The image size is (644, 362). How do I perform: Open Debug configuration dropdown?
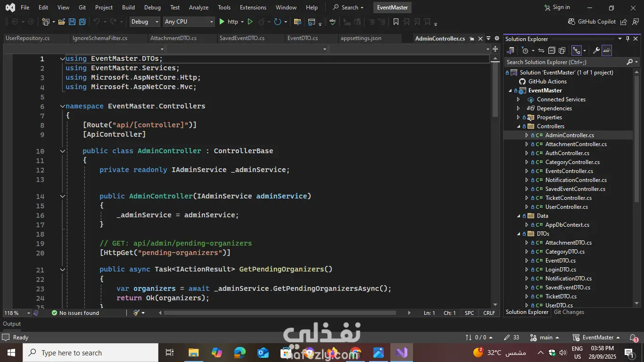click(144, 22)
